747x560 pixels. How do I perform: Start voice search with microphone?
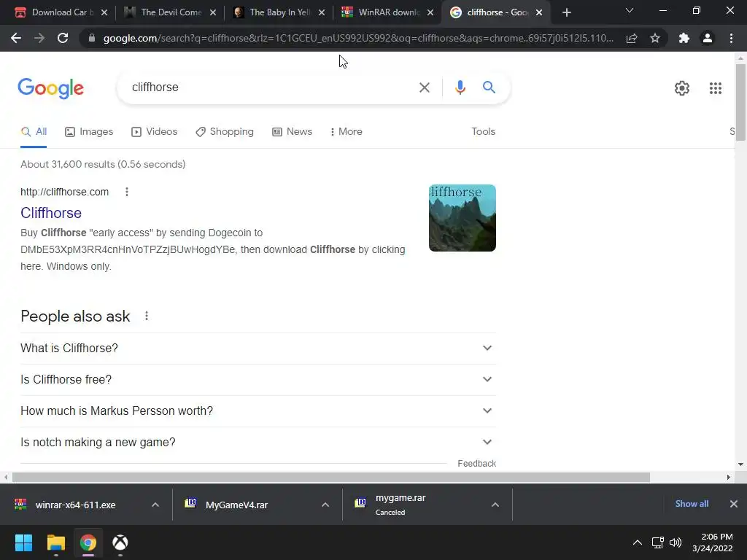coord(460,87)
